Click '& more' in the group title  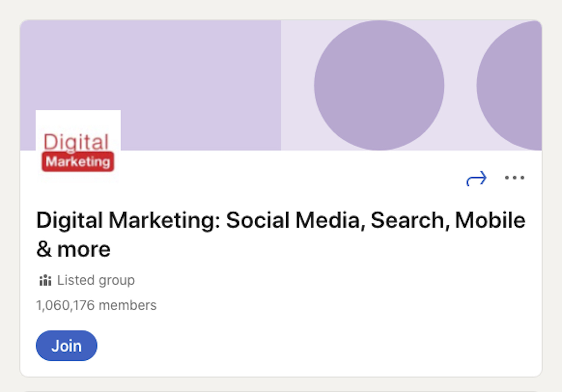[73, 249]
